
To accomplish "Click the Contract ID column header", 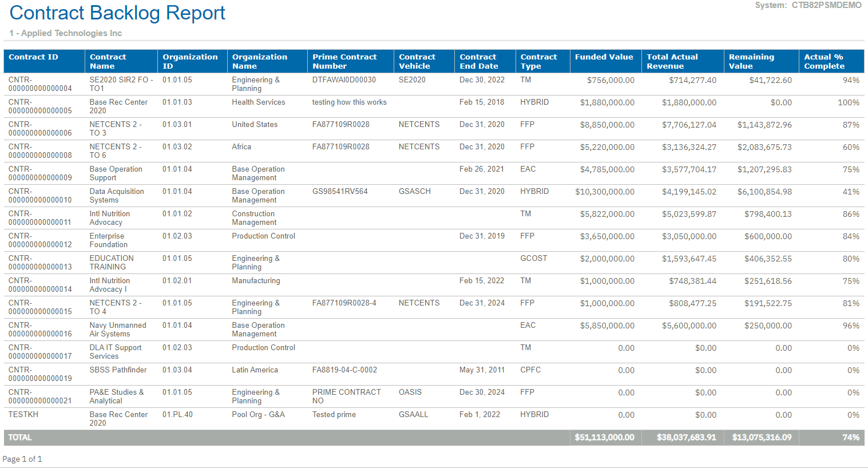I will pos(33,57).
